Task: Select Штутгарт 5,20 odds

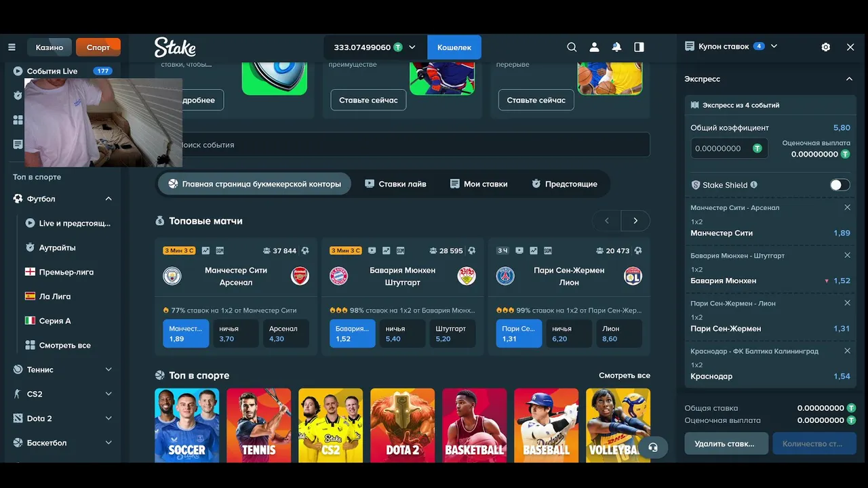Action: [x=452, y=333]
